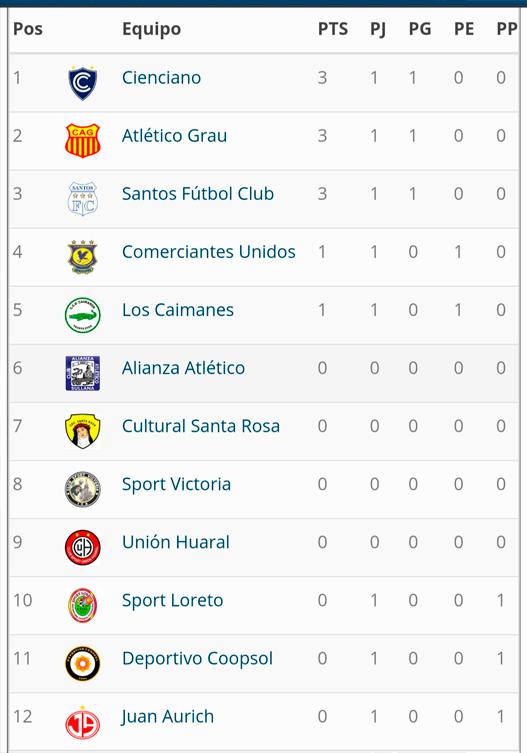The height and width of the screenshot is (753, 527).
Task: Click the Deportivo Coopsol sun logo
Action: [83, 664]
